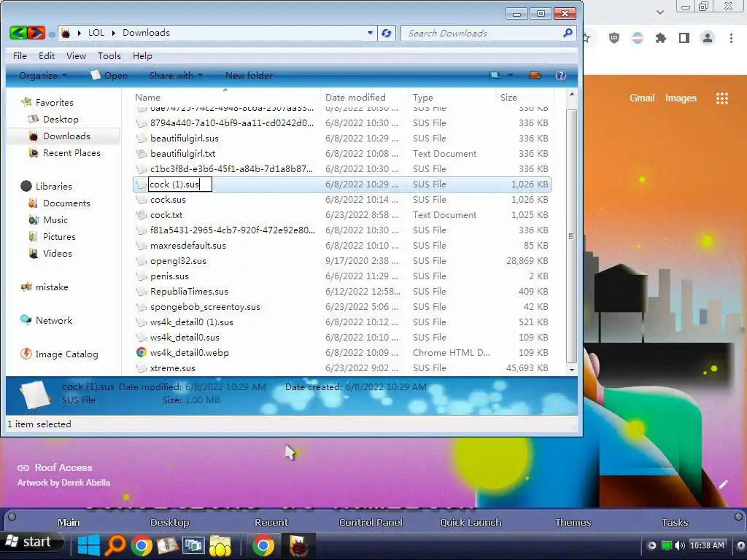Open Chrome extensions puzzle icon
The image size is (747, 560).
[660, 38]
